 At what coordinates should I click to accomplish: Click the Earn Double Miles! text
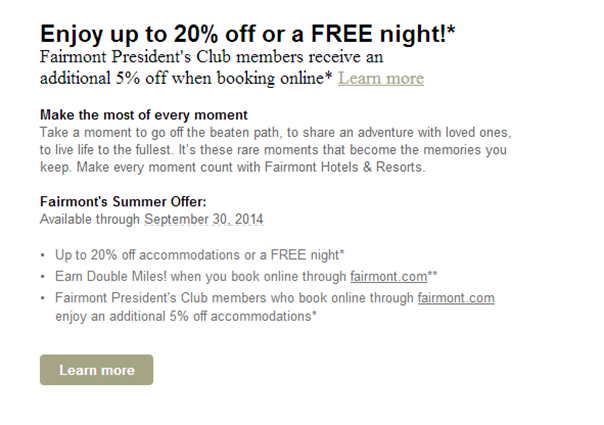pyautogui.click(x=111, y=276)
